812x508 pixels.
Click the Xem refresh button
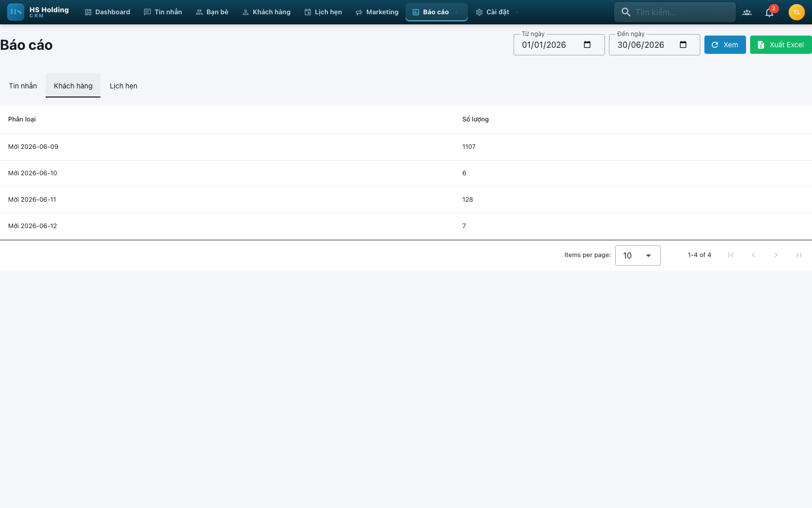725,45
